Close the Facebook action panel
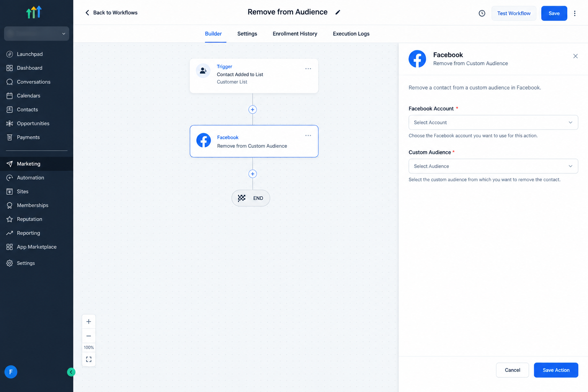 575,56
